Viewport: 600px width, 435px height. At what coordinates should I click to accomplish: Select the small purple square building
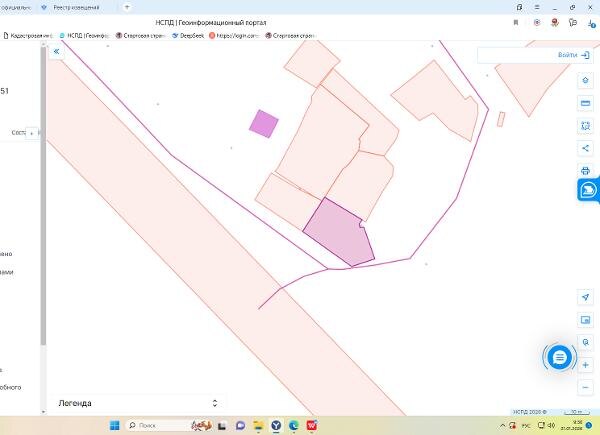264,124
